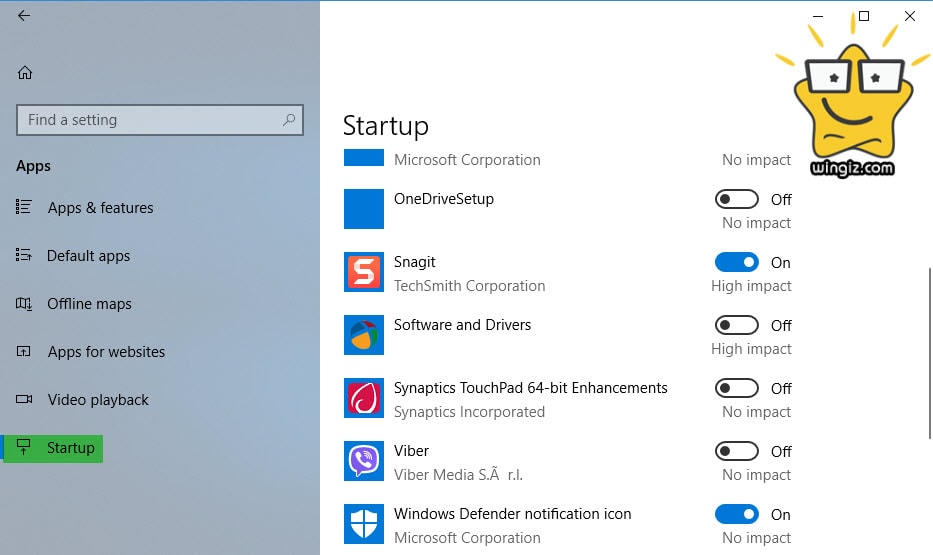933x555 pixels.
Task: Open Offline maps settings
Action: (89, 304)
